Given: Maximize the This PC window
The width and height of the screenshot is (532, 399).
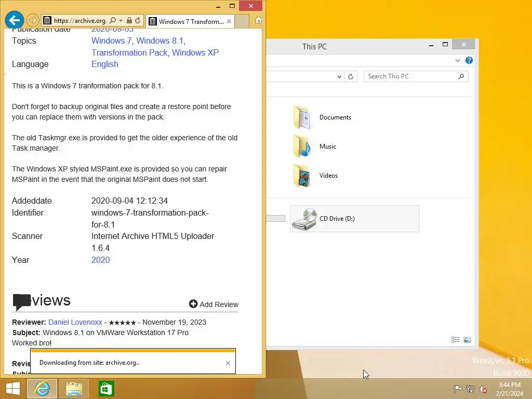Looking at the screenshot, I should [x=445, y=45].
